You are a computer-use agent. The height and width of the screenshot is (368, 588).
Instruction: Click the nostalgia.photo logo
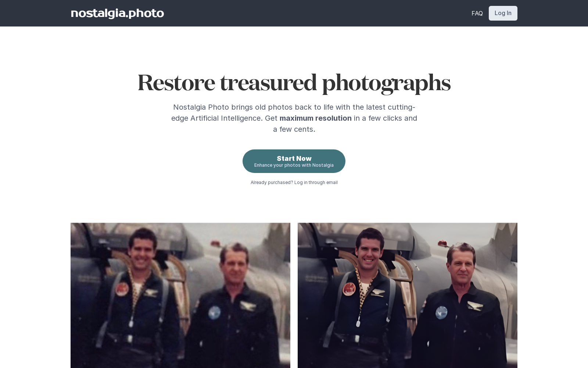point(117,13)
